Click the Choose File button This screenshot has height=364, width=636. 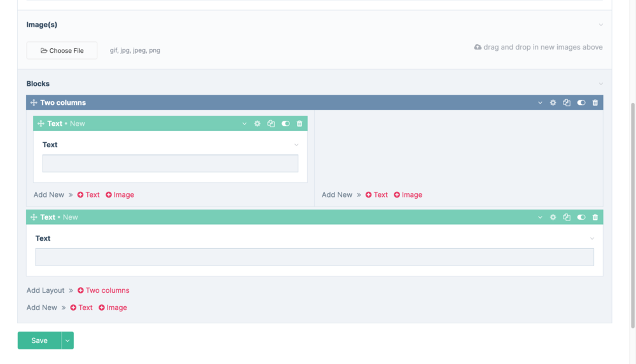pyautogui.click(x=62, y=51)
